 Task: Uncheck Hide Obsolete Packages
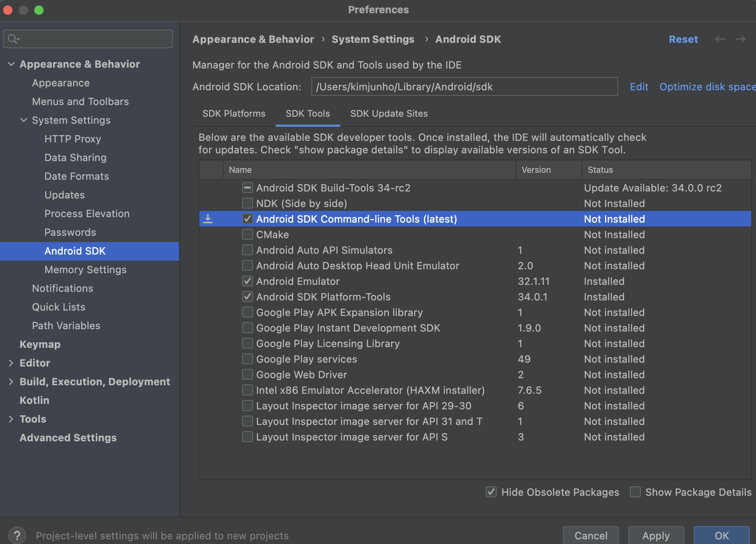click(x=491, y=492)
